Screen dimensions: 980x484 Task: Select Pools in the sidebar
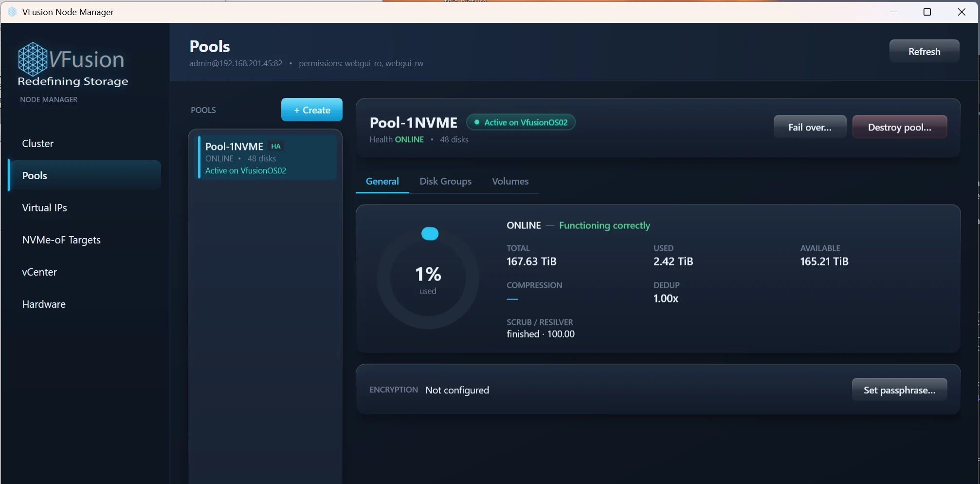point(85,175)
